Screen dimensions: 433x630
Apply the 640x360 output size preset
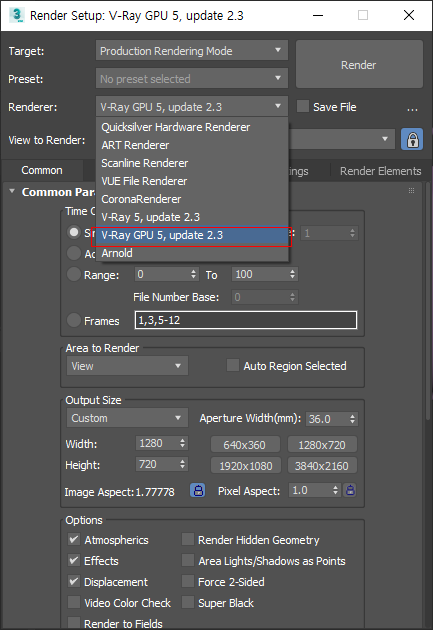point(244,445)
